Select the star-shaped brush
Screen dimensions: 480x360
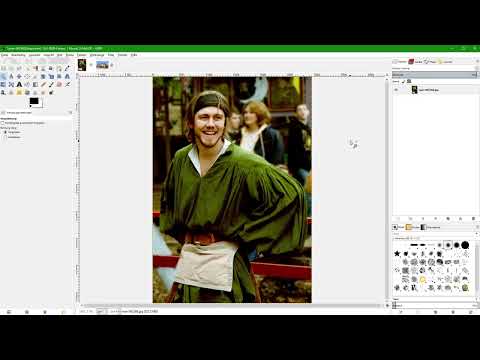397,254
